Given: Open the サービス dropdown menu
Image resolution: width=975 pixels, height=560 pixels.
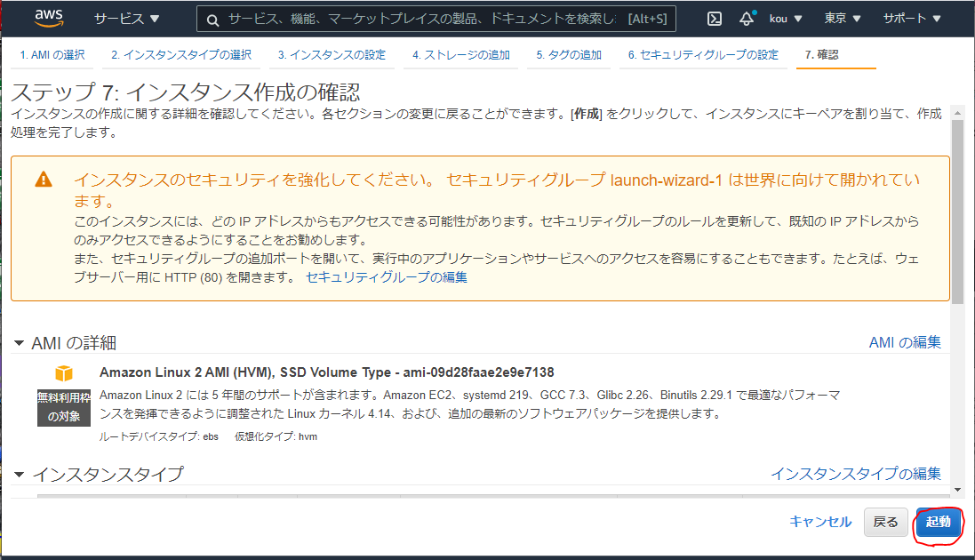Looking at the screenshot, I should point(127,19).
